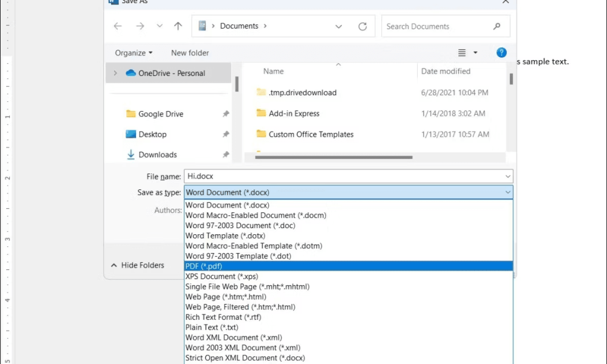
Task: Choose Word Document (*.docx) from list
Action: pos(348,205)
